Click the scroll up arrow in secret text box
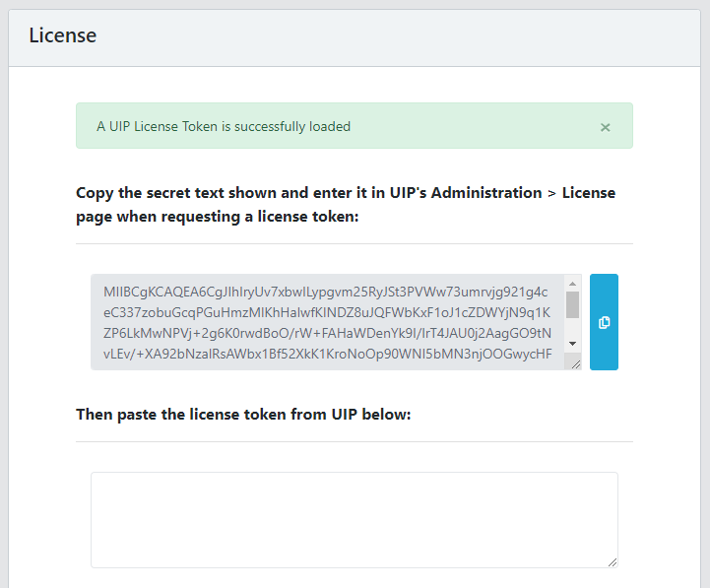The image size is (710, 588). tap(572, 285)
